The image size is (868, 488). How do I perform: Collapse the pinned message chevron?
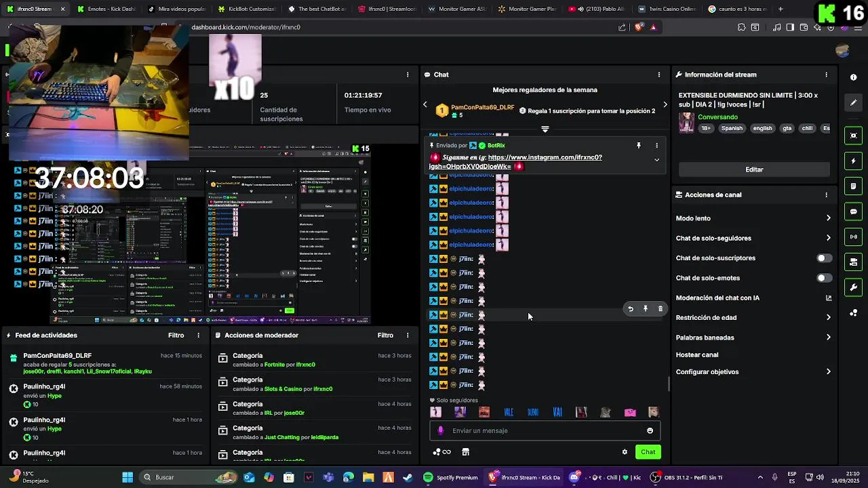pyautogui.click(x=656, y=160)
